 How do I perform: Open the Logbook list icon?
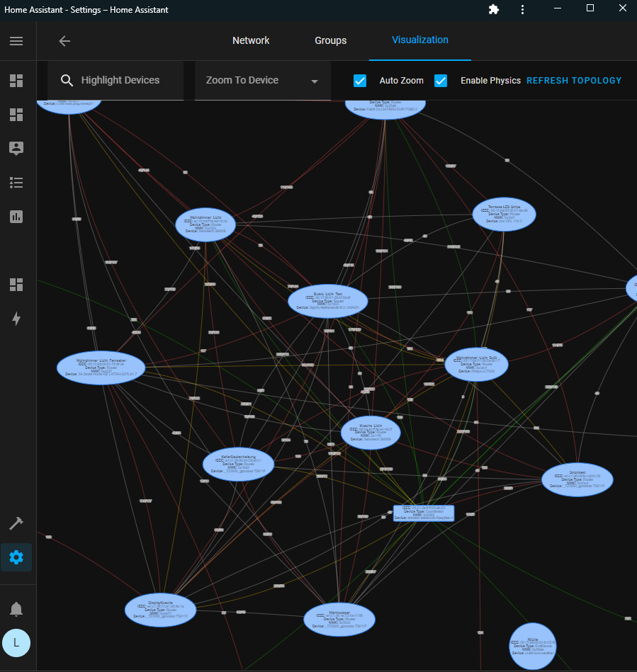pyautogui.click(x=16, y=183)
